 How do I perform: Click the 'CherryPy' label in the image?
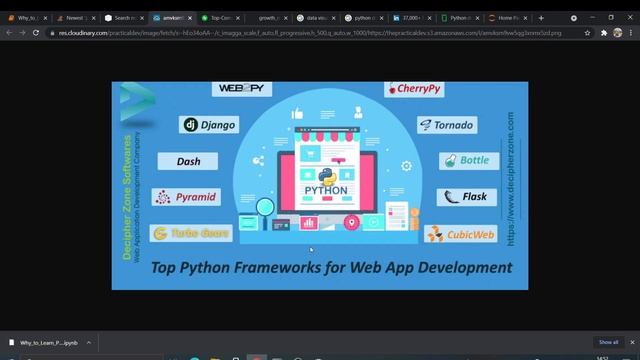coord(414,89)
